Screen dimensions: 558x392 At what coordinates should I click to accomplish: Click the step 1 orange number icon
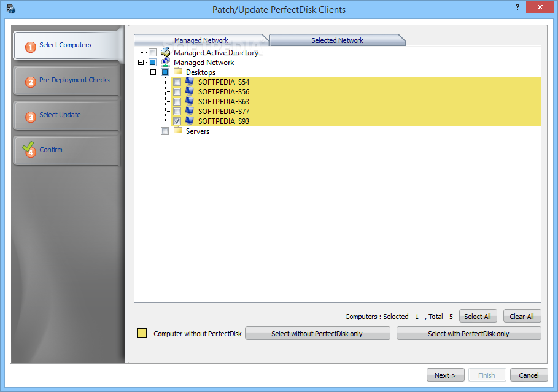coord(31,47)
